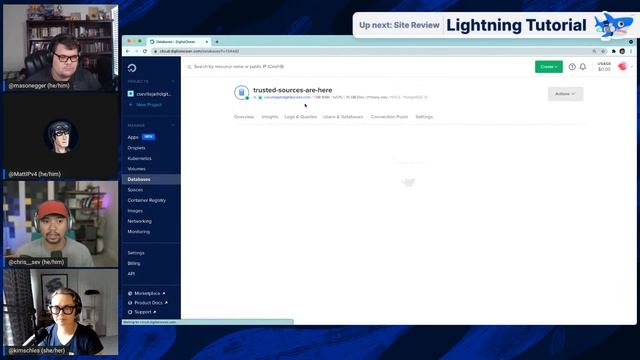Click the project icon in sidebar
This screenshot has height=360, width=640.
coord(131,94)
